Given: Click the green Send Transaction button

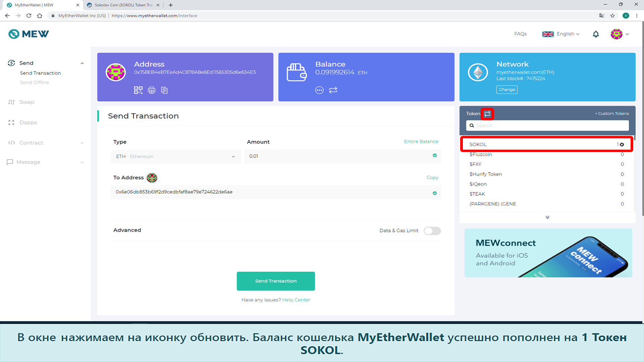Looking at the screenshot, I should point(276,281).
